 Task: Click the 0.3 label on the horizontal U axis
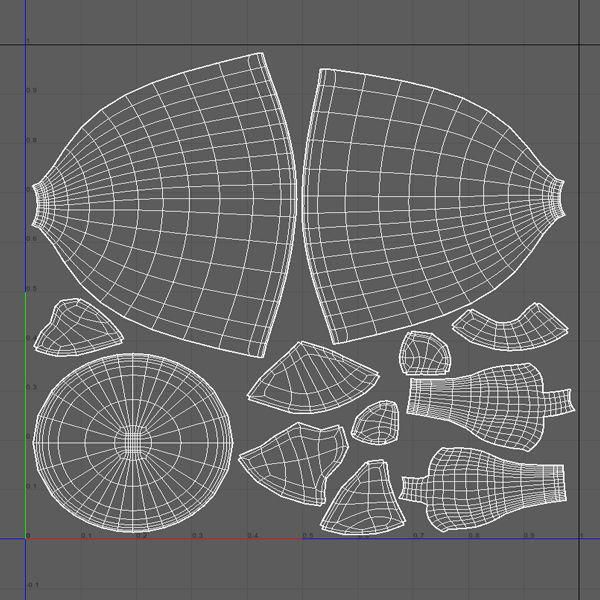[x=197, y=535]
